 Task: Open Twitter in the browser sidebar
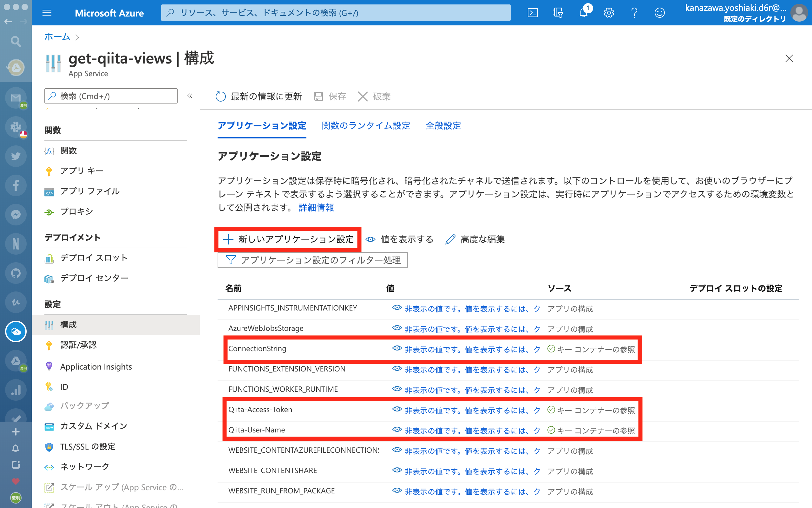(x=16, y=156)
